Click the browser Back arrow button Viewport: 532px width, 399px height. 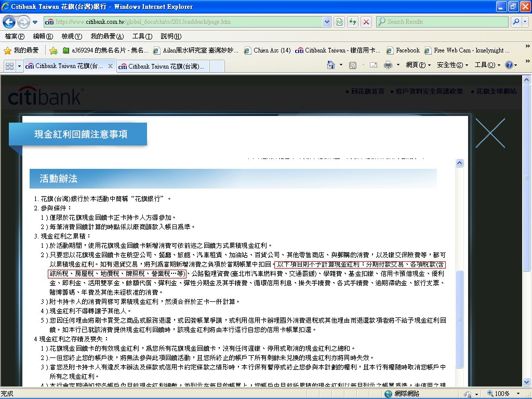point(9,22)
